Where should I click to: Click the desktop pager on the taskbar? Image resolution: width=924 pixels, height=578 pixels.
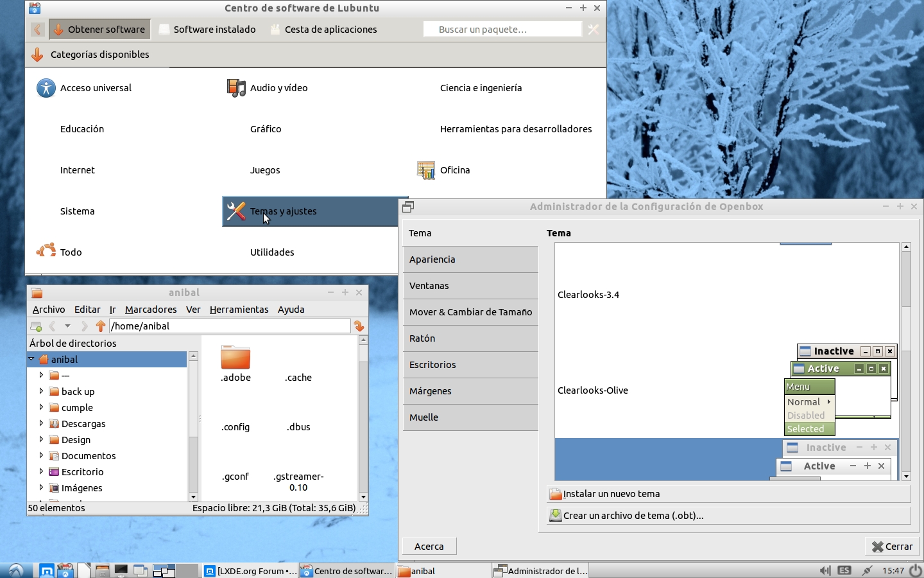(x=175, y=570)
